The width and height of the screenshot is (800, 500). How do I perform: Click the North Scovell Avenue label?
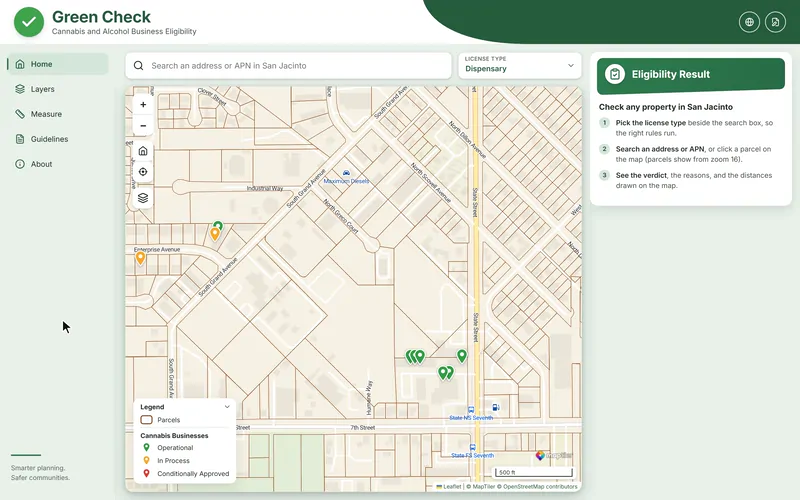431,183
